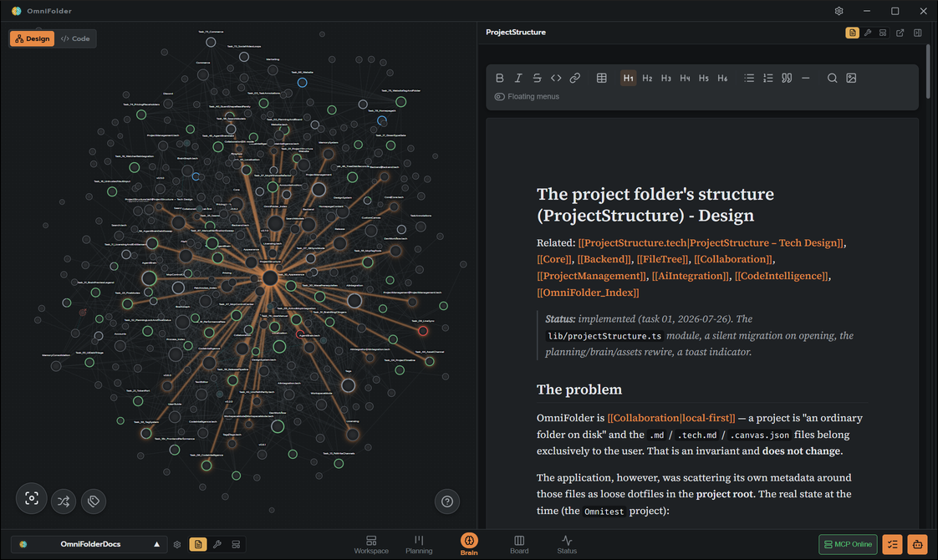The image size is (938, 560).
Task: Apply strikethrough formatting in the editor toolbar
Action: click(538, 78)
